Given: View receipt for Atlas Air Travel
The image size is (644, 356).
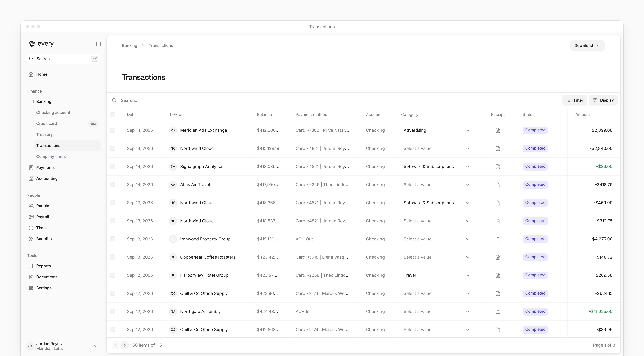Looking at the screenshot, I should click(x=498, y=185).
